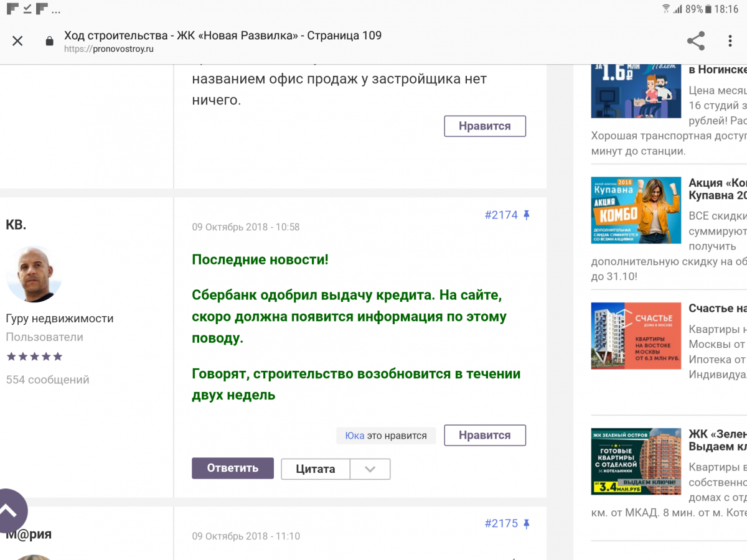Click the Цитата button

pyautogui.click(x=316, y=469)
